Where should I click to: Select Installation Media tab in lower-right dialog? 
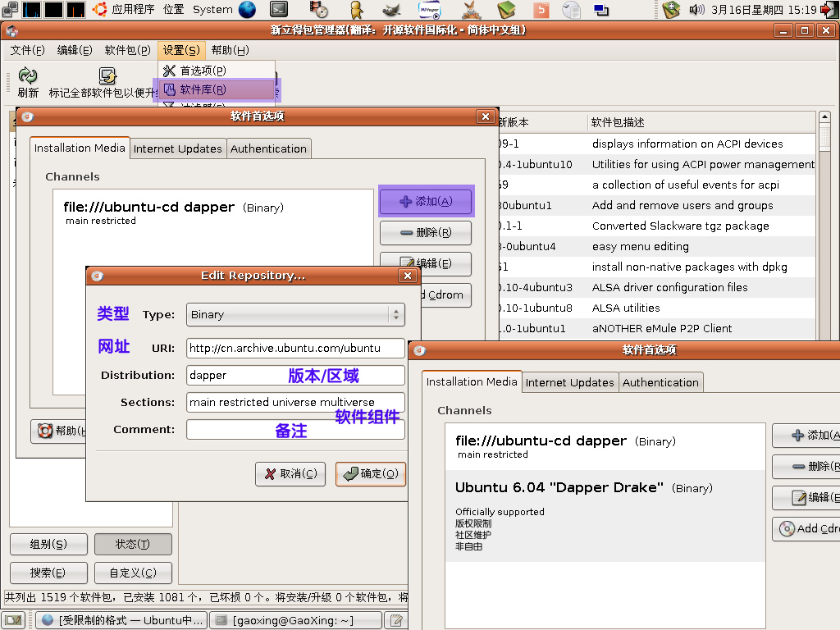pos(472,381)
